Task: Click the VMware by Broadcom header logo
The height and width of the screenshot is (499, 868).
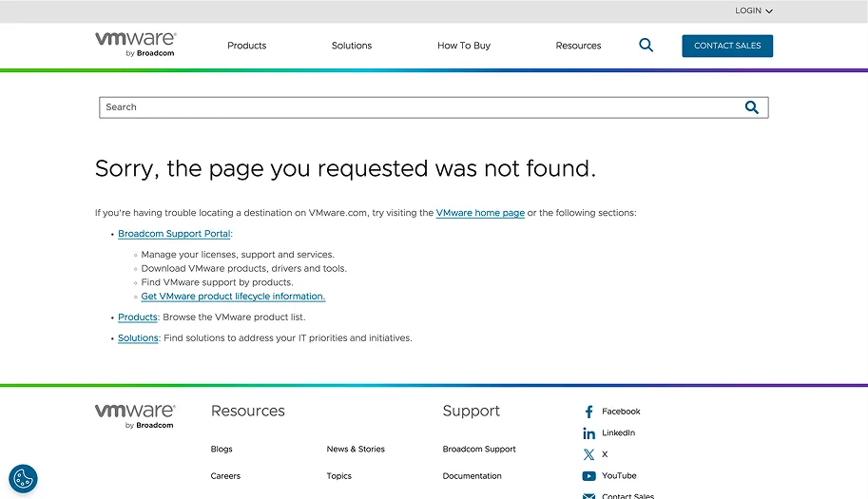Action: pyautogui.click(x=136, y=45)
